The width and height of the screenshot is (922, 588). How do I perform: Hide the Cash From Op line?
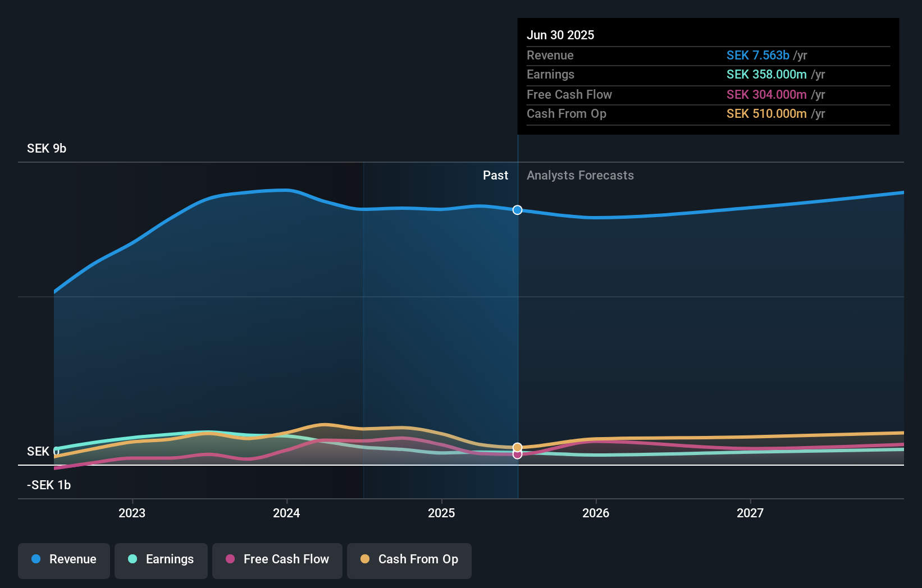pyautogui.click(x=409, y=561)
